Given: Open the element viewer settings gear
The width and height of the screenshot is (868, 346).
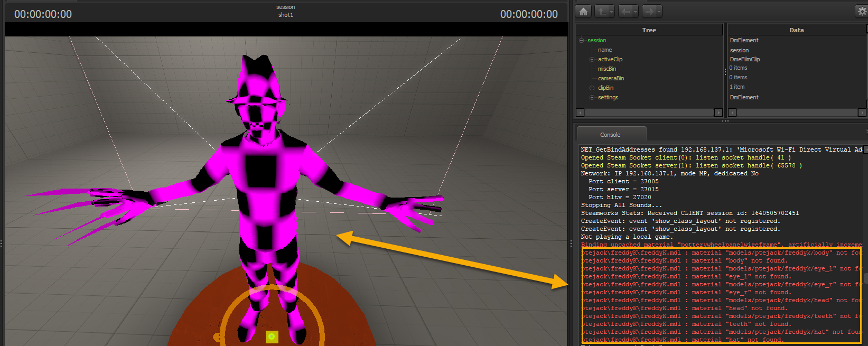Looking at the screenshot, I should (x=862, y=11).
